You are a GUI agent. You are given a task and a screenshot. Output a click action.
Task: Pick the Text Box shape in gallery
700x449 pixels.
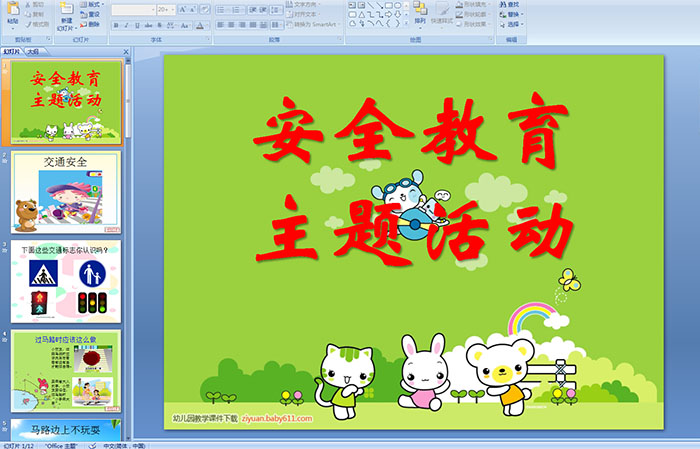[x=352, y=5]
